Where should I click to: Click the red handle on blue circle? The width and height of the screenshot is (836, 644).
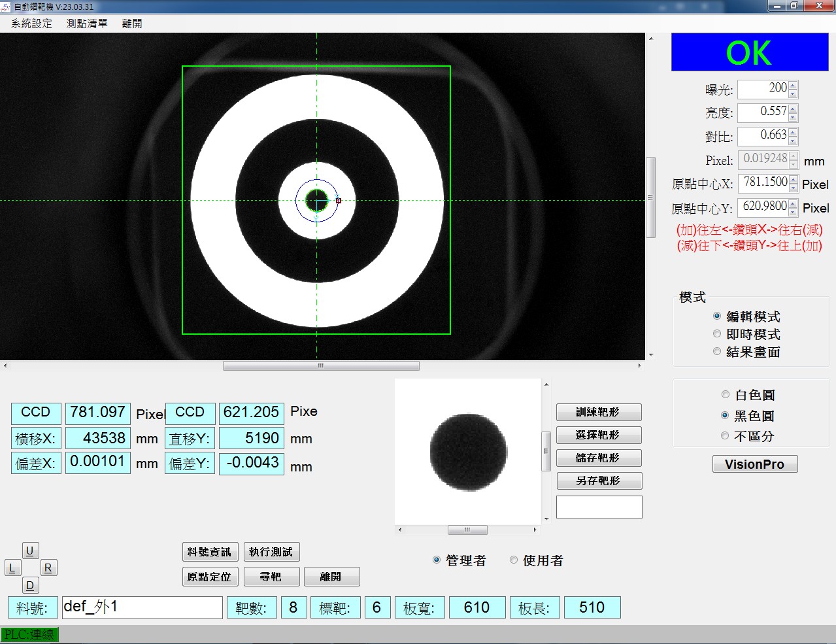[x=339, y=201]
